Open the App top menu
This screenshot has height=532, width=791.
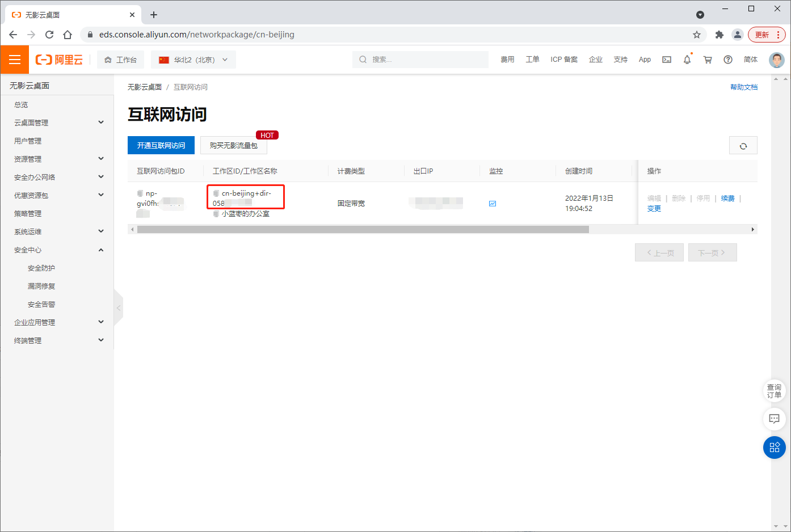click(x=645, y=60)
